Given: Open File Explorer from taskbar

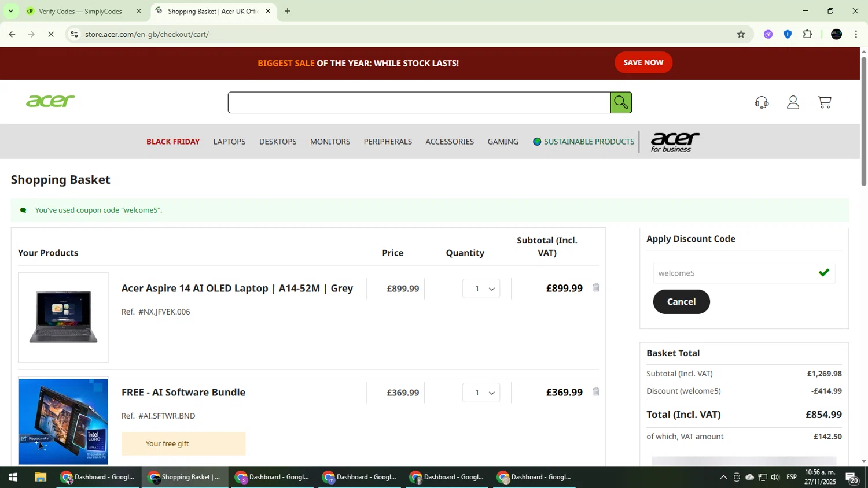Looking at the screenshot, I should (x=40, y=477).
